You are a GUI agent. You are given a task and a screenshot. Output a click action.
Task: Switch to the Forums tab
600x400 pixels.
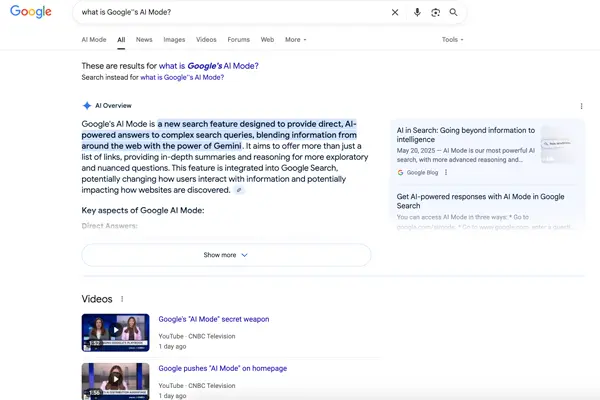238,39
